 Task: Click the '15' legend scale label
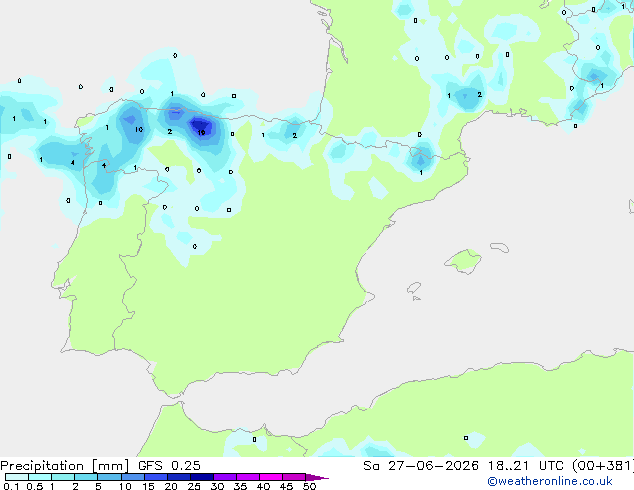(148, 486)
